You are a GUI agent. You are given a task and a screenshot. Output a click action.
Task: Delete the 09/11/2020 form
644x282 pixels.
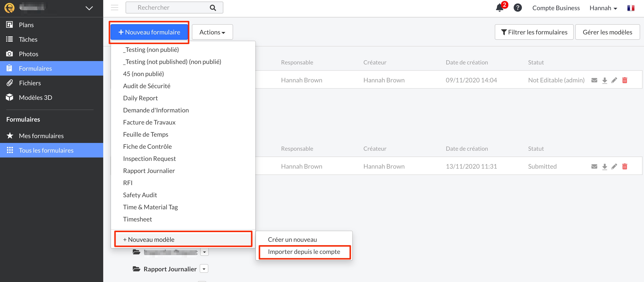click(625, 80)
